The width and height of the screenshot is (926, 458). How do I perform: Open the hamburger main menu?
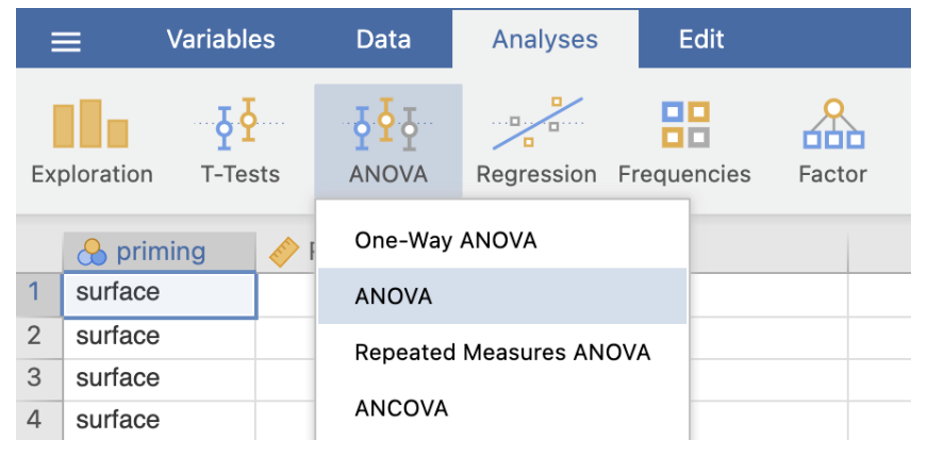pyautogui.click(x=66, y=41)
